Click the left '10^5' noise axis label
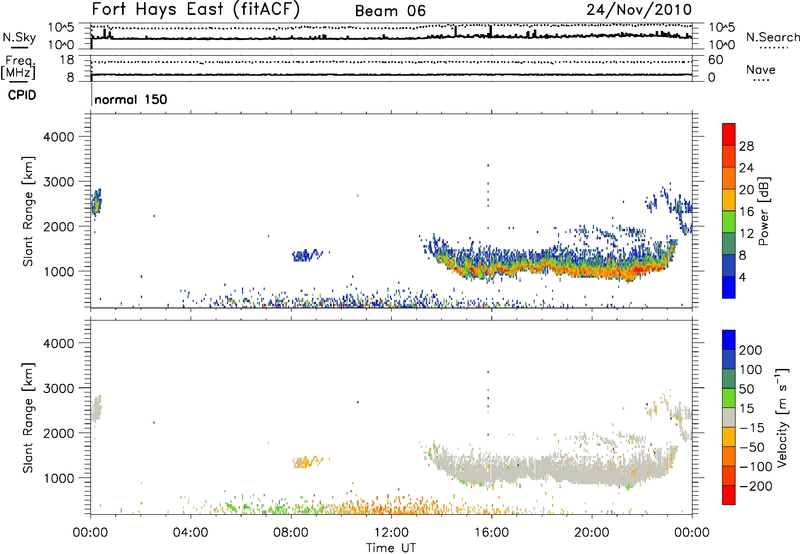The image size is (800, 554). 62,28
